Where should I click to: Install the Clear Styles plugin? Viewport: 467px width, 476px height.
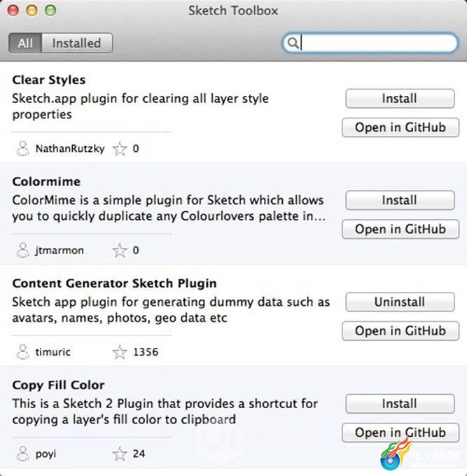coord(400,99)
